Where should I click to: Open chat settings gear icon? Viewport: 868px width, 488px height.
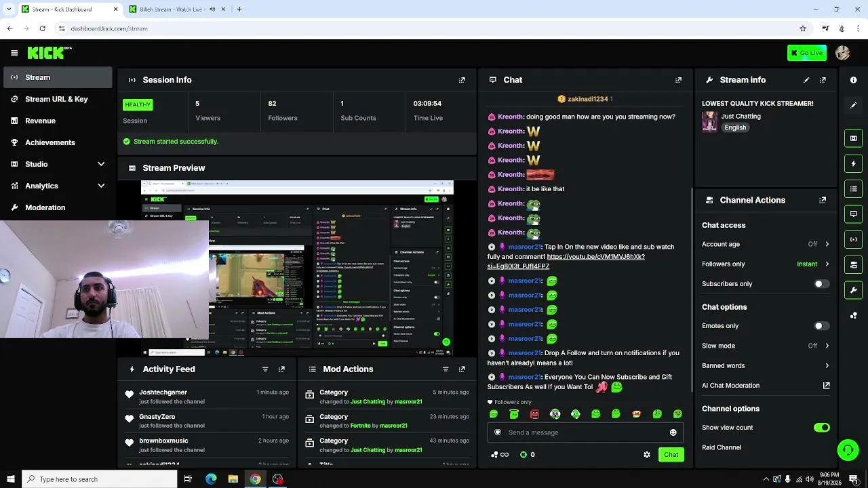coord(647,455)
